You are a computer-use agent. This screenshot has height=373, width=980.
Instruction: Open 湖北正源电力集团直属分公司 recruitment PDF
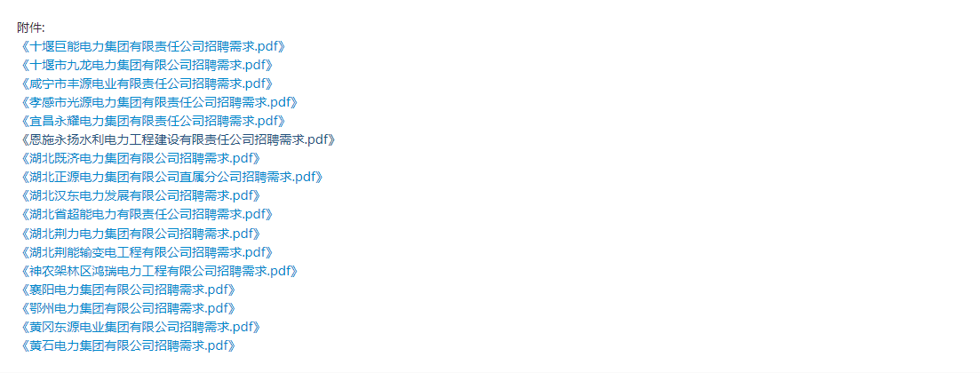tap(171, 177)
